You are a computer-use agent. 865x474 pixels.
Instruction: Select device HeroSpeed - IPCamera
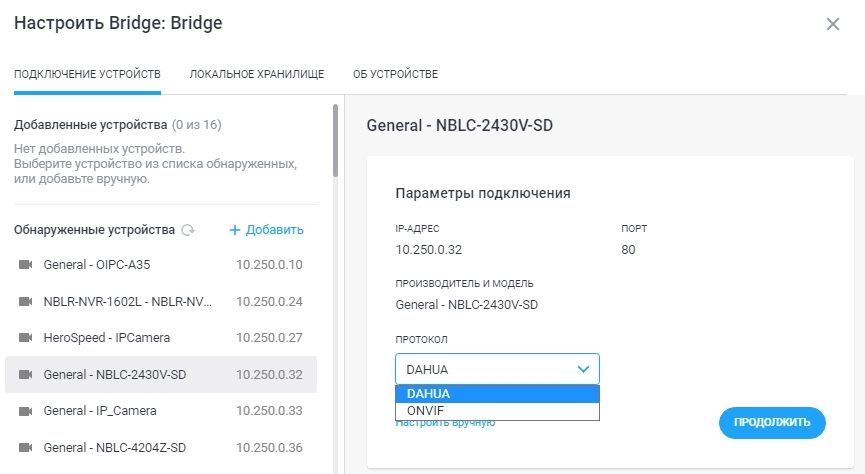tap(161, 338)
